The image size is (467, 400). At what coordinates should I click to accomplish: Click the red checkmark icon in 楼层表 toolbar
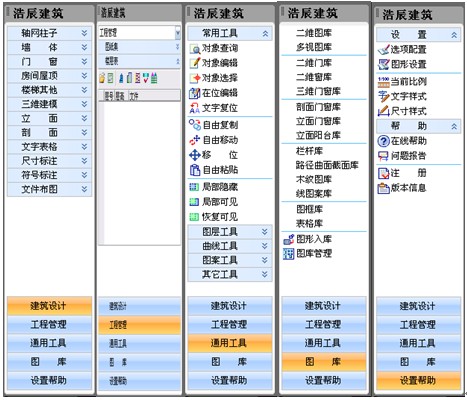[146, 78]
